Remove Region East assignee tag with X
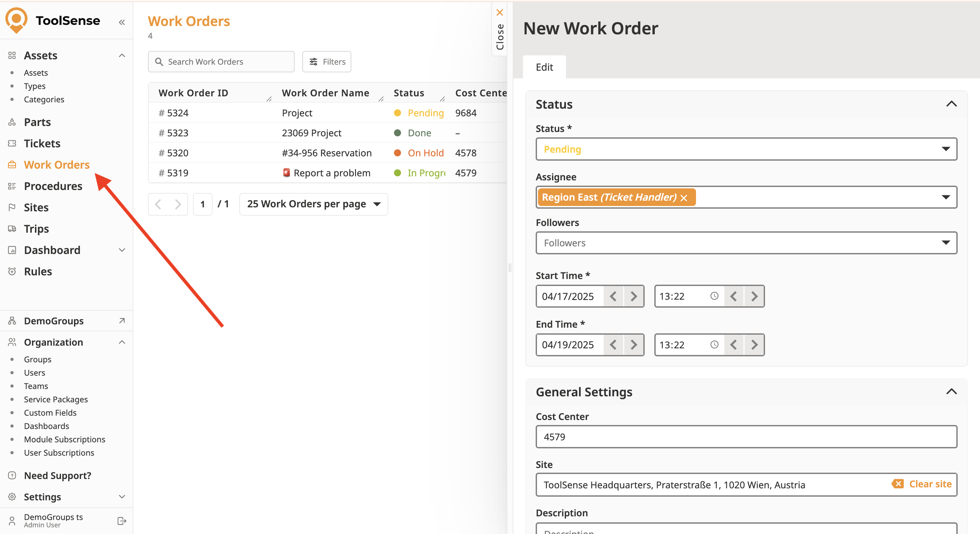 684,198
